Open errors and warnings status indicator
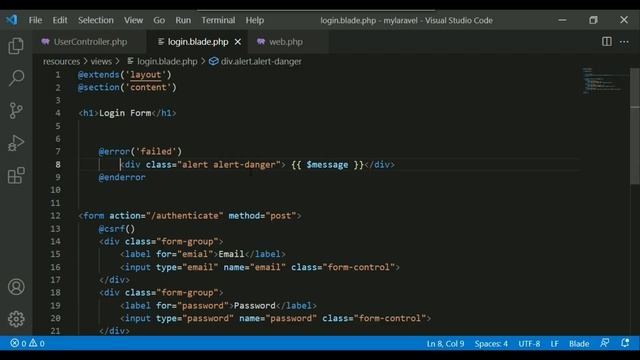 (x=27, y=344)
